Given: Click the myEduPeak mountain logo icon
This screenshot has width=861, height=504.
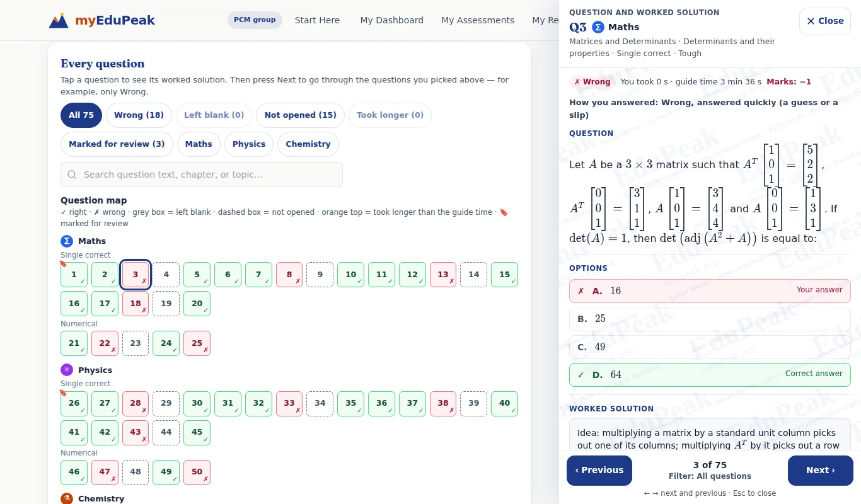Looking at the screenshot, I should (x=59, y=20).
